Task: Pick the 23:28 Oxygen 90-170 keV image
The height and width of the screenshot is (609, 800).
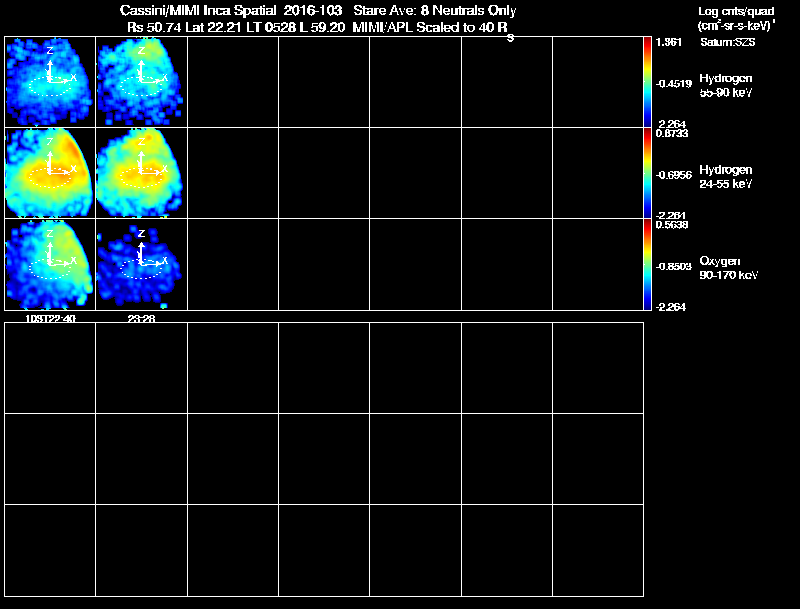Action: [141, 264]
